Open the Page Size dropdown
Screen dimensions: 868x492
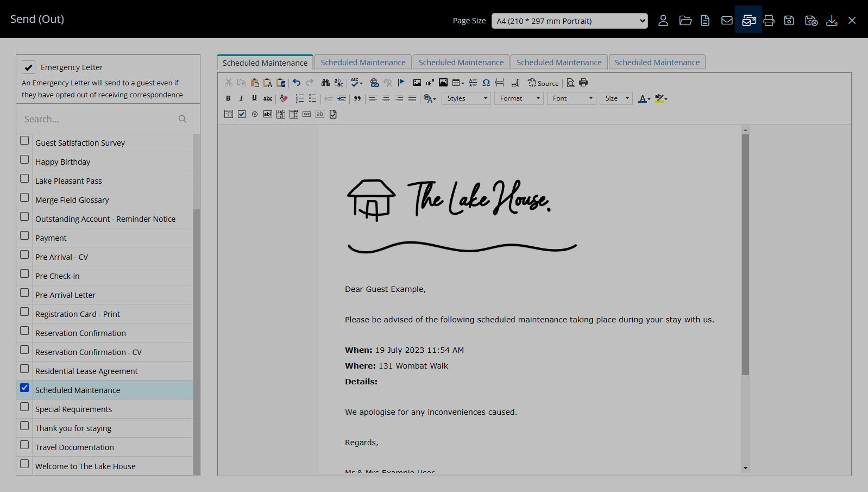(x=569, y=21)
